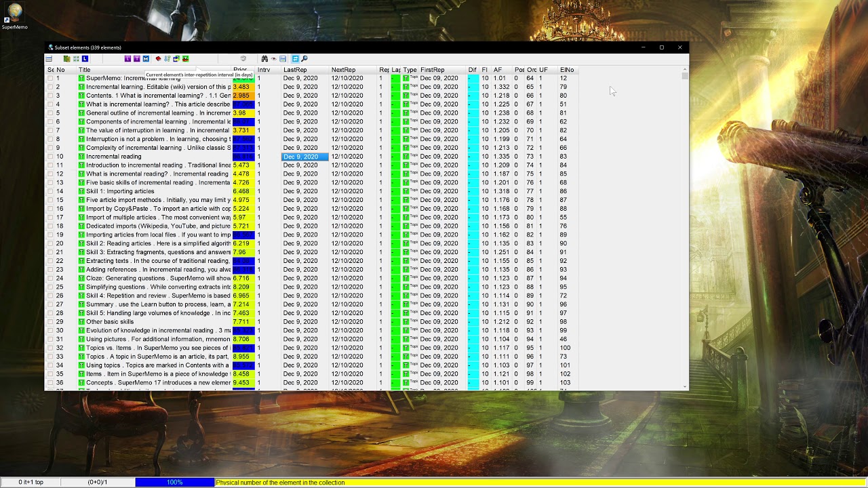
Task: Tick the checkbox for row 3 Contents
Action: tap(50, 96)
